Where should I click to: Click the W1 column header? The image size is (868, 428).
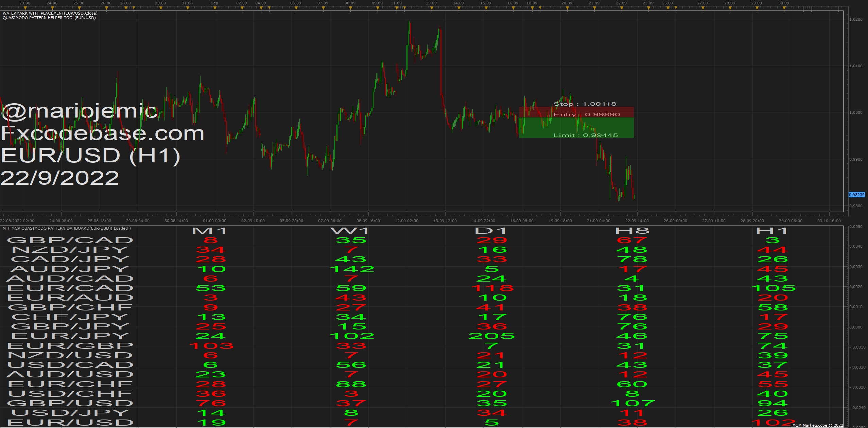(x=350, y=231)
